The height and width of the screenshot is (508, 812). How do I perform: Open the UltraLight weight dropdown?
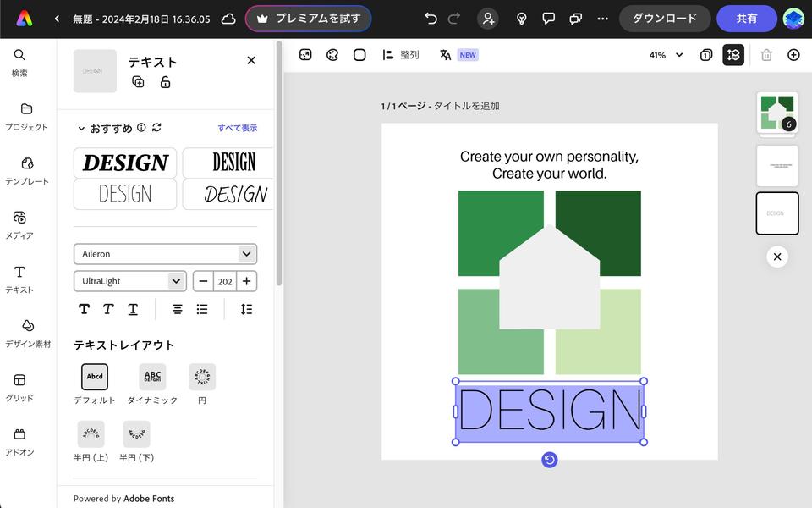point(129,281)
